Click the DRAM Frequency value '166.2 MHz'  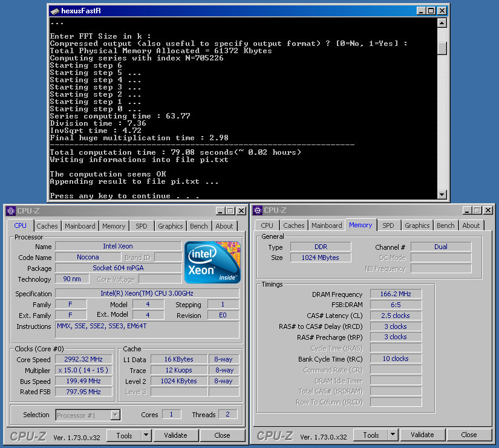tap(396, 294)
